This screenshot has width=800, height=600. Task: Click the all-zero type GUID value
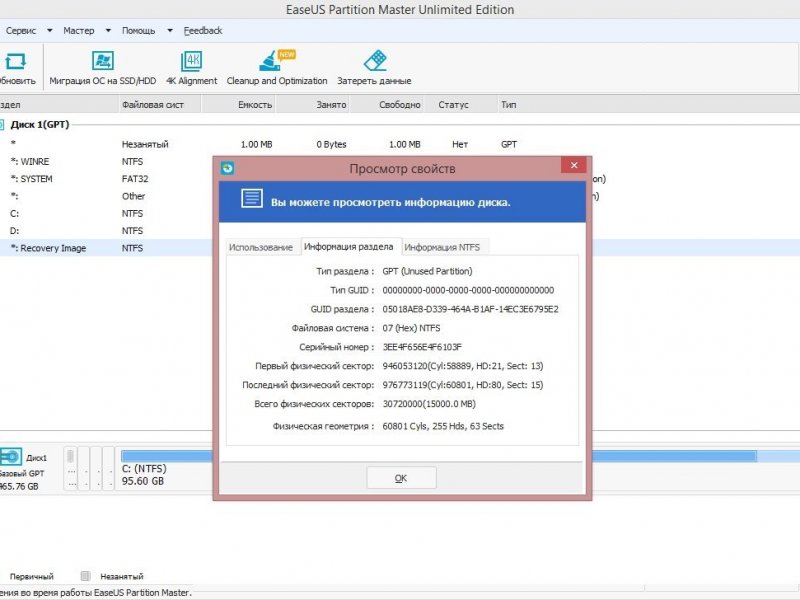(x=468, y=290)
